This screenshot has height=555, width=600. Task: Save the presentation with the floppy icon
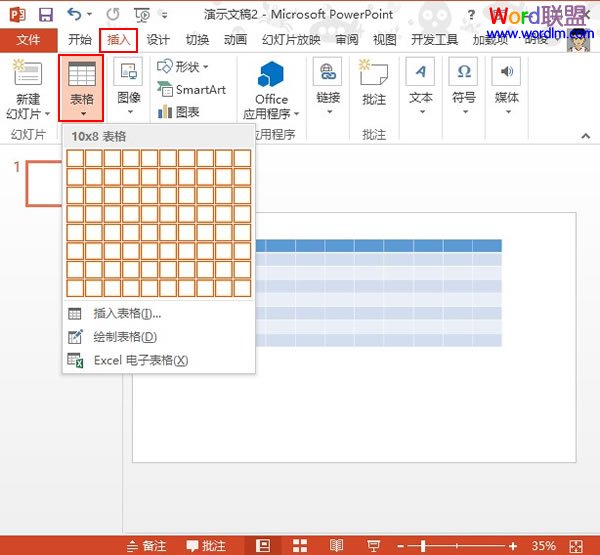[46, 15]
